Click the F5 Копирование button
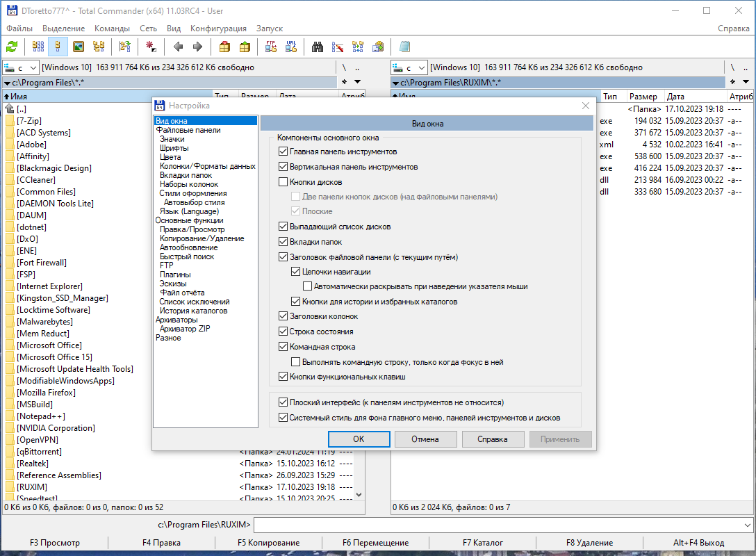This screenshot has height=556, width=756. (268, 543)
